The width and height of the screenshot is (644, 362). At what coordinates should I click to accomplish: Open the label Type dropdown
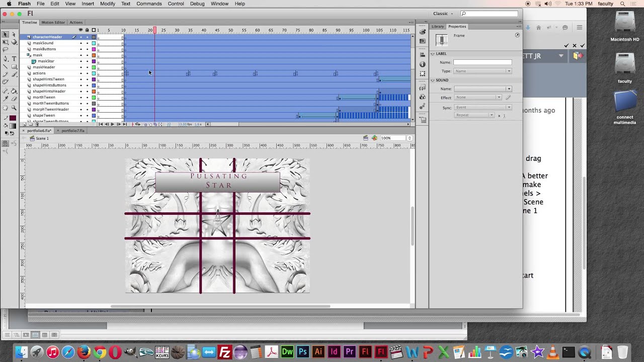pos(482,71)
